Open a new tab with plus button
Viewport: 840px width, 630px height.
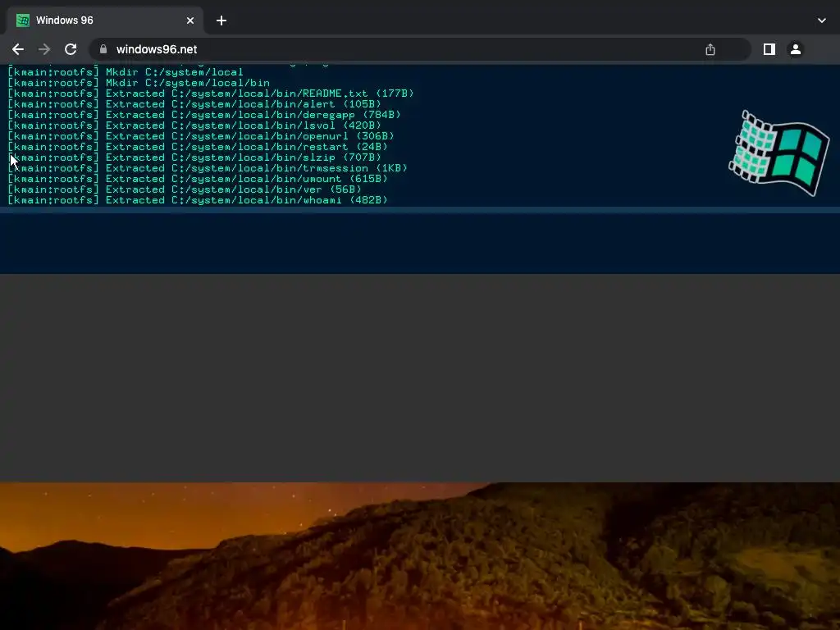click(x=221, y=21)
